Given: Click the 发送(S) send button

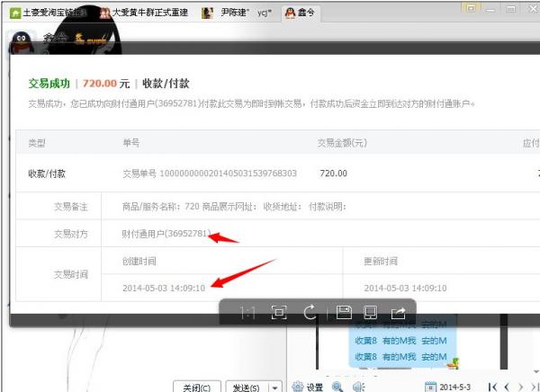Looking at the screenshot, I should [x=247, y=388].
